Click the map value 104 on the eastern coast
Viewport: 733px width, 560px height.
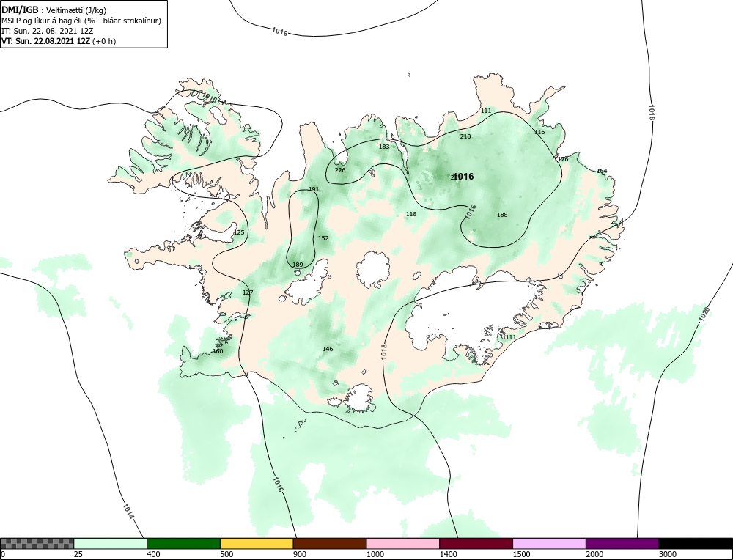click(x=602, y=171)
